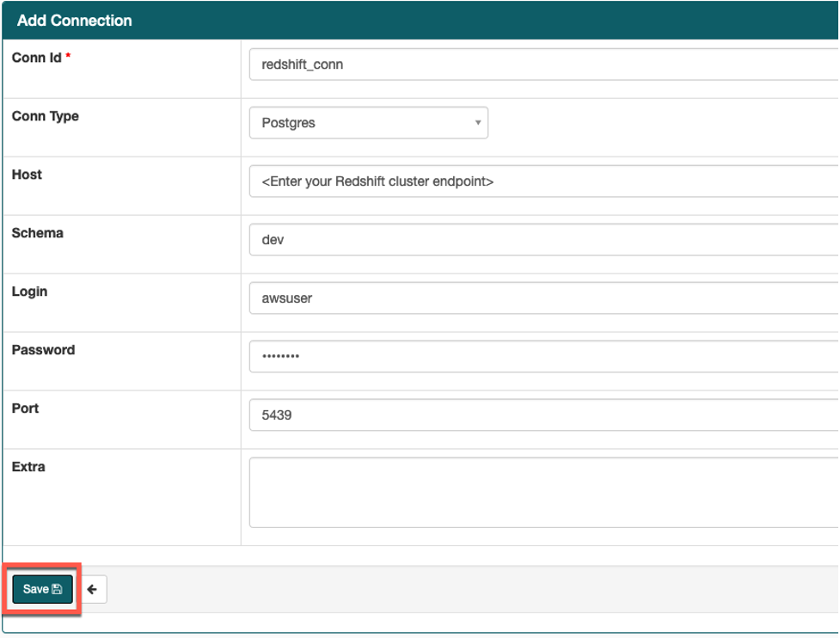Click the Port field showing 5439
The width and height of the screenshot is (840, 639).
pyautogui.click(x=542, y=415)
